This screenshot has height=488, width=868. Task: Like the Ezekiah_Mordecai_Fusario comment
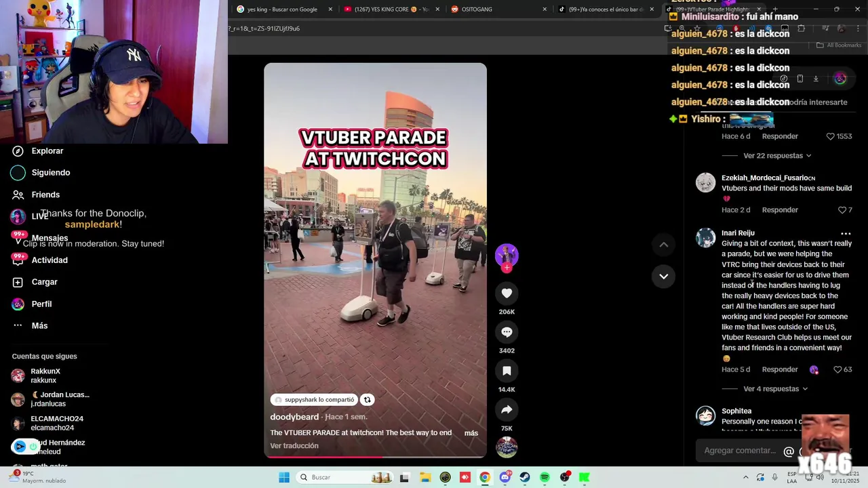842,210
